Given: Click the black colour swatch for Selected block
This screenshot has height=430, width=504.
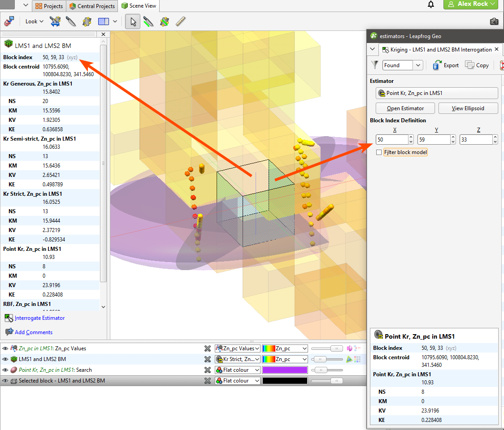Looking at the screenshot, I should [285, 381].
